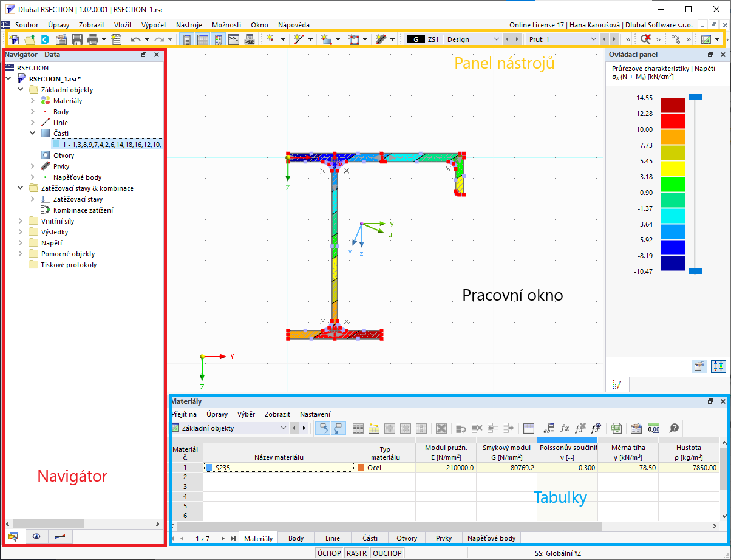Click the delete results magnifier icon
Screen dimensions: 731x560
647,39
